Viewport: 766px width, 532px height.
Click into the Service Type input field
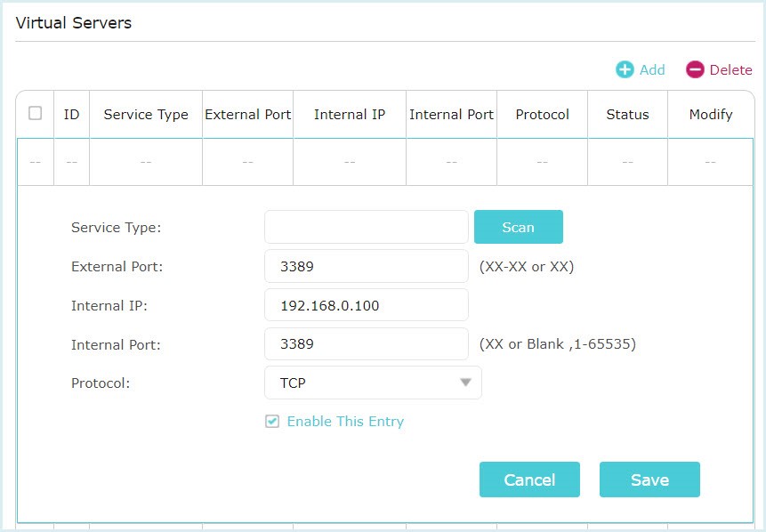[366, 227]
